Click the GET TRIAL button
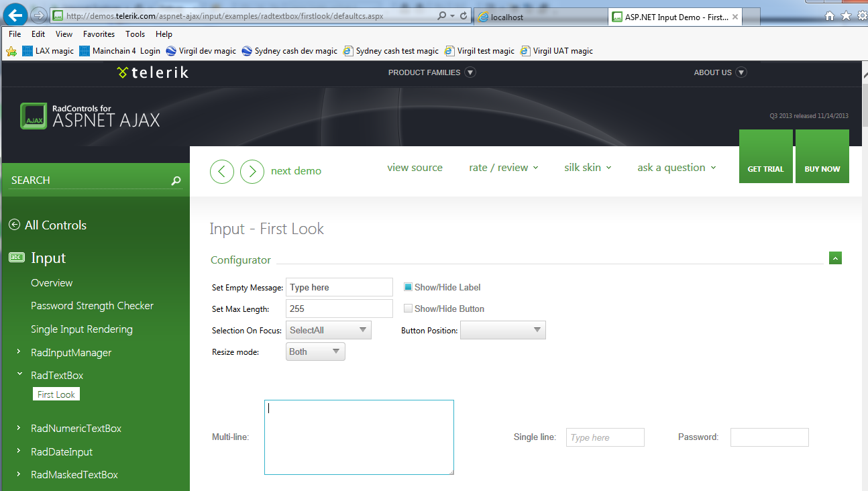The height and width of the screenshot is (491, 868). [766, 156]
